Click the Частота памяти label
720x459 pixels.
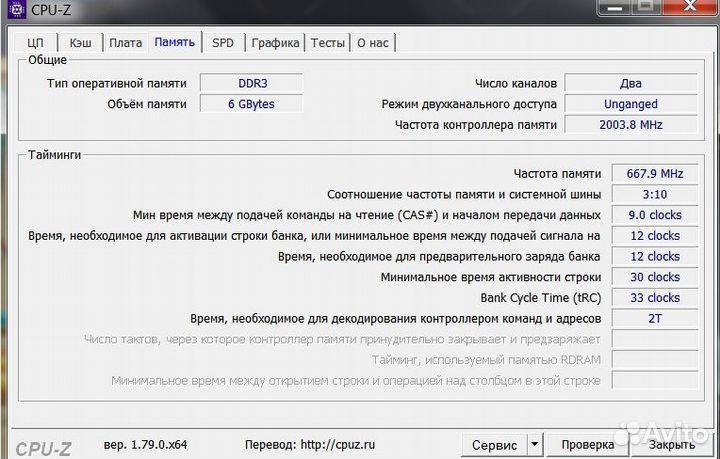tap(557, 174)
